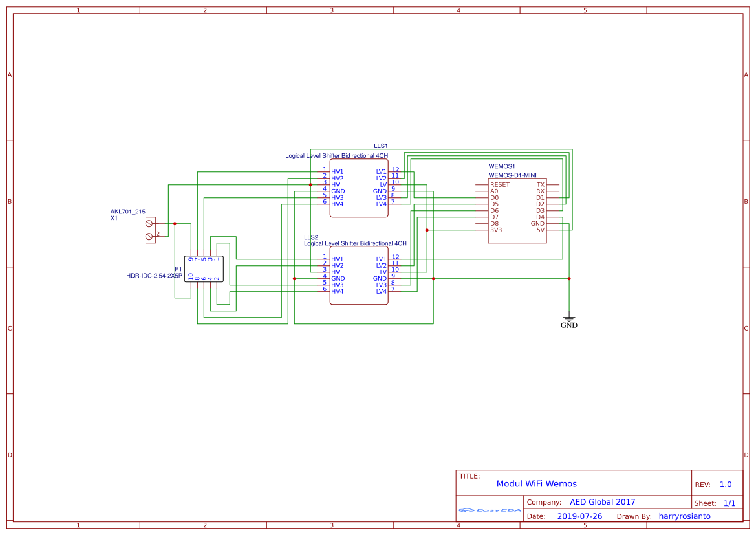Image resolution: width=756 pixels, height=535 pixels.
Task: Click the D3 pin label on WEMOS1
Action: coord(541,211)
